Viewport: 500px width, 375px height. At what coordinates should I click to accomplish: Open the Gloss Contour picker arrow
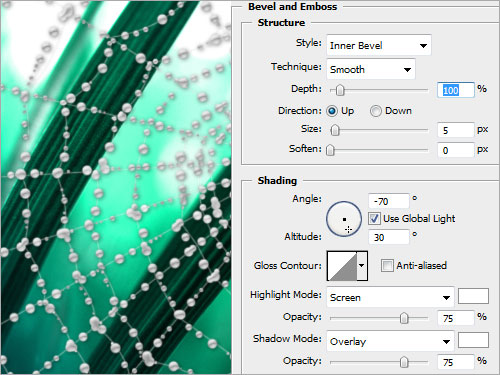click(362, 266)
